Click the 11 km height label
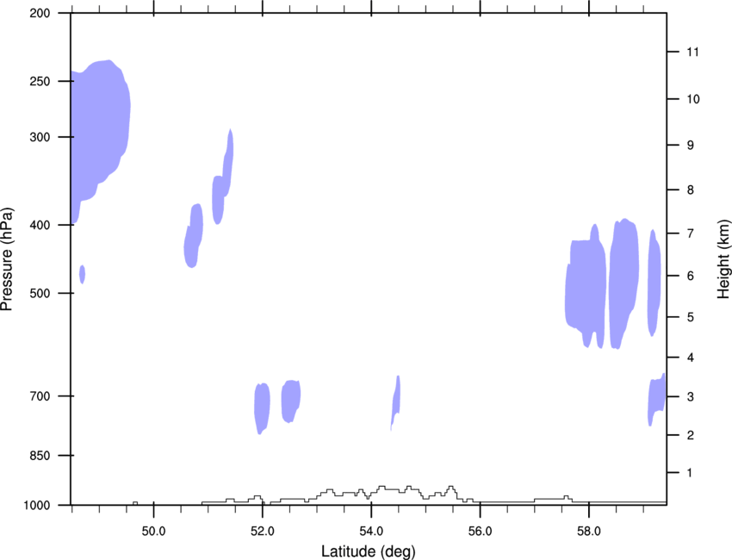 pos(692,52)
